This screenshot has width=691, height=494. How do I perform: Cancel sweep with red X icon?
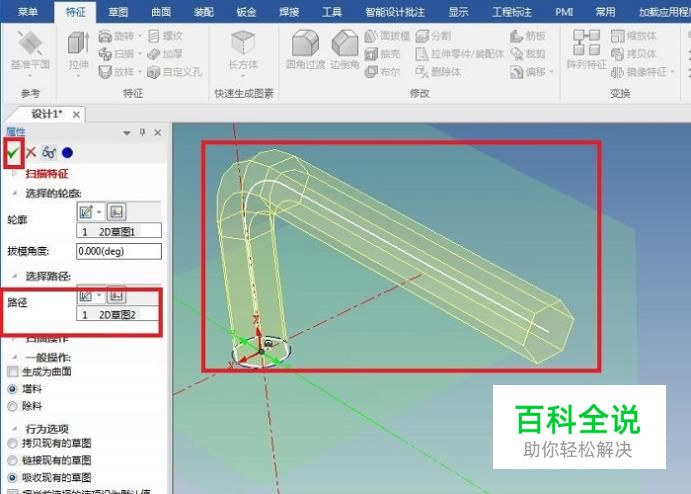point(31,153)
